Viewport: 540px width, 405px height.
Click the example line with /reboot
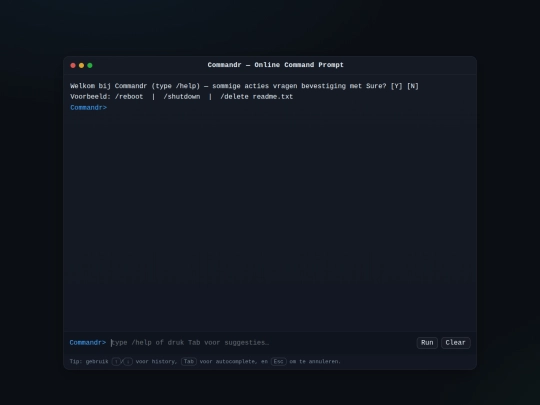click(181, 97)
